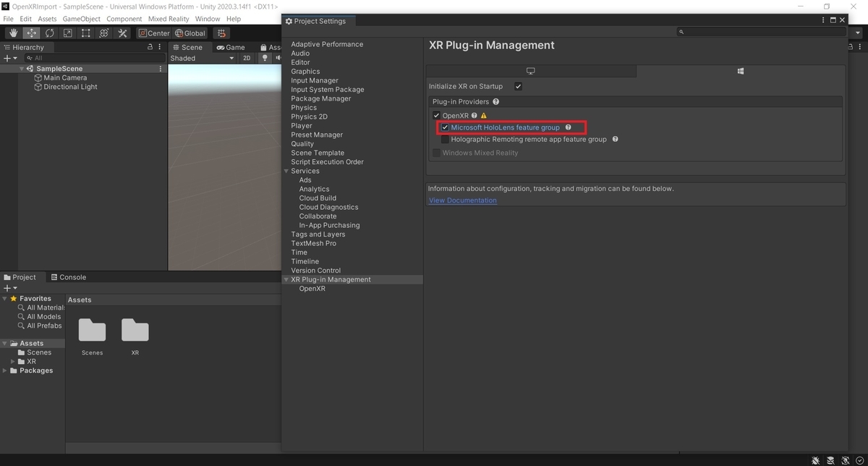Select the Rotate tool
Viewport: 868px width, 466px height.
point(48,33)
